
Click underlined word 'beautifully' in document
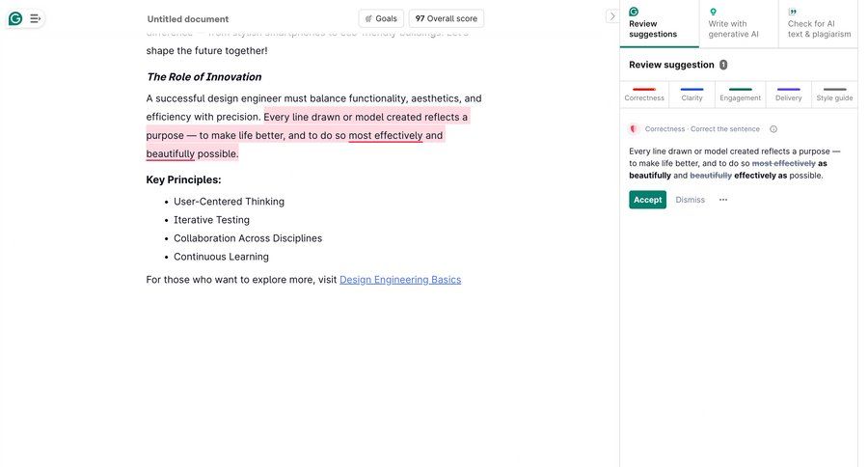coord(171,154)
